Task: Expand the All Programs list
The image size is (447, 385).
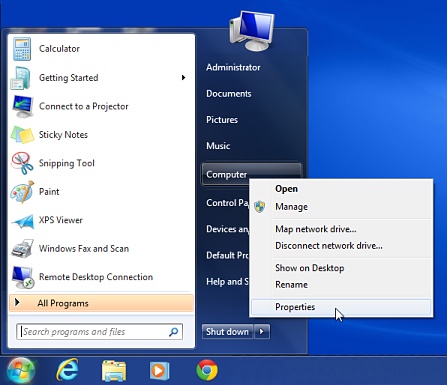Action: pos(101,303)
